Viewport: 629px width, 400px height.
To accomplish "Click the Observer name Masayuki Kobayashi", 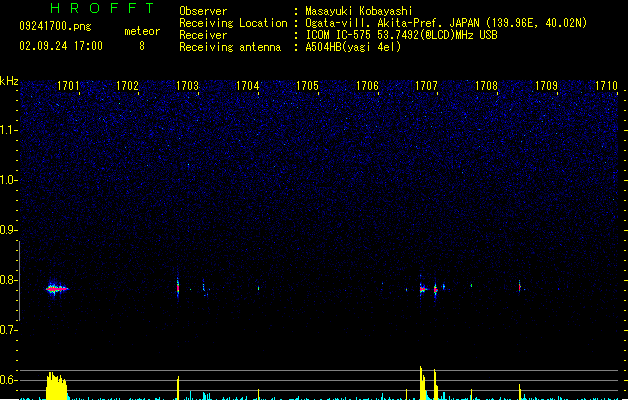I will 359,11.
